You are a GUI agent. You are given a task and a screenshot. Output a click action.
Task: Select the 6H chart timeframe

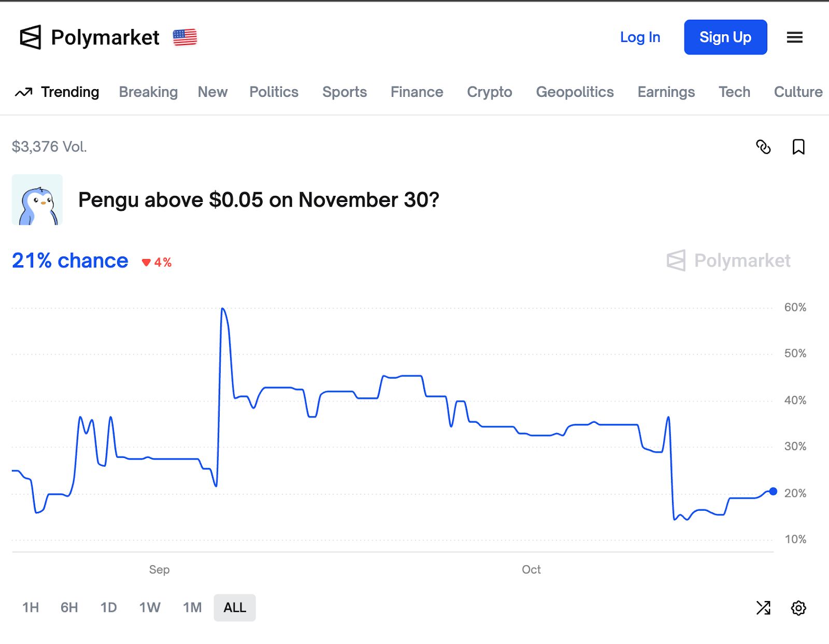(69, 608)
